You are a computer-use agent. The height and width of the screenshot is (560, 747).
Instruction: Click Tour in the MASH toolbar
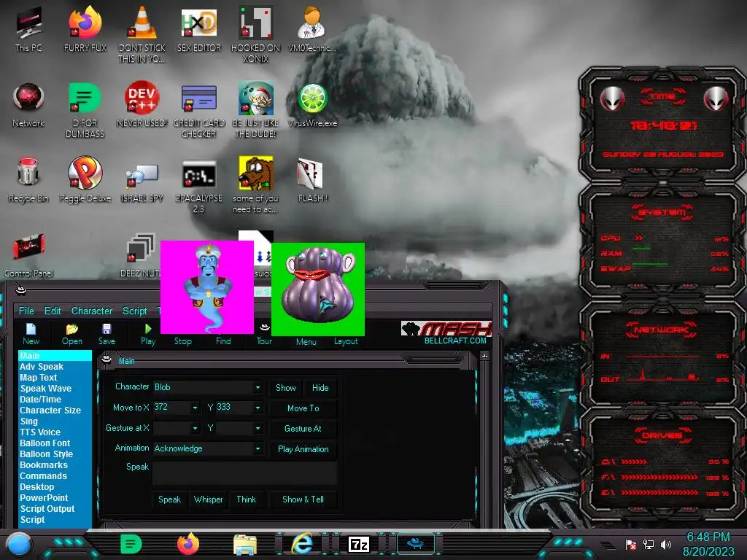(x=264, y=335)
